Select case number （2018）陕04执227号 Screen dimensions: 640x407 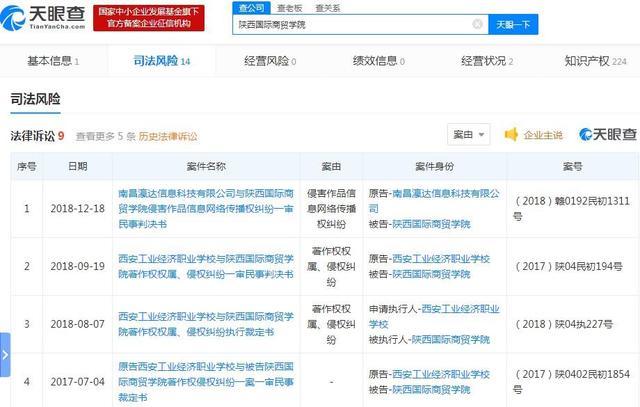click(563, 324)
